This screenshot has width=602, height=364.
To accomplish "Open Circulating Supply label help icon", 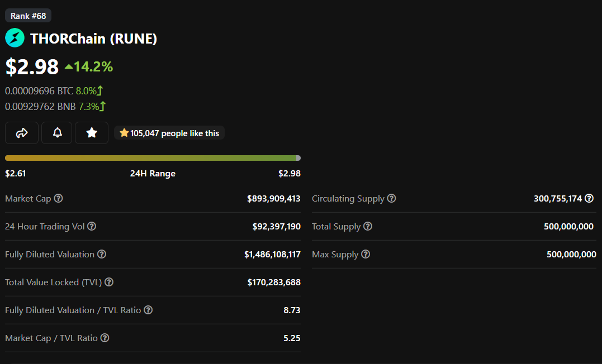I will coord(391,198).
